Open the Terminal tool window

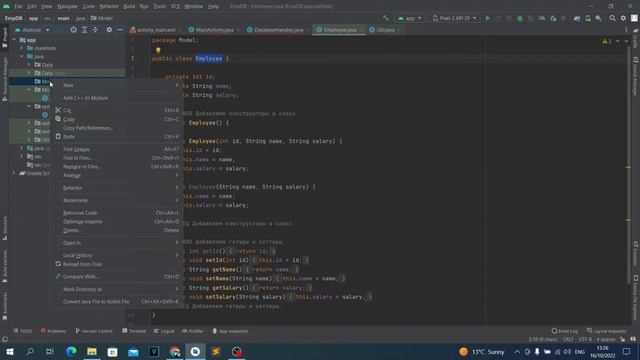pyautogui.click(x=134, y=331)
